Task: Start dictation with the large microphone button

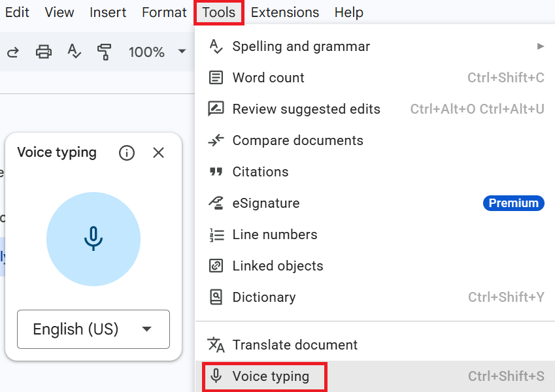Action: coord(93,239)
